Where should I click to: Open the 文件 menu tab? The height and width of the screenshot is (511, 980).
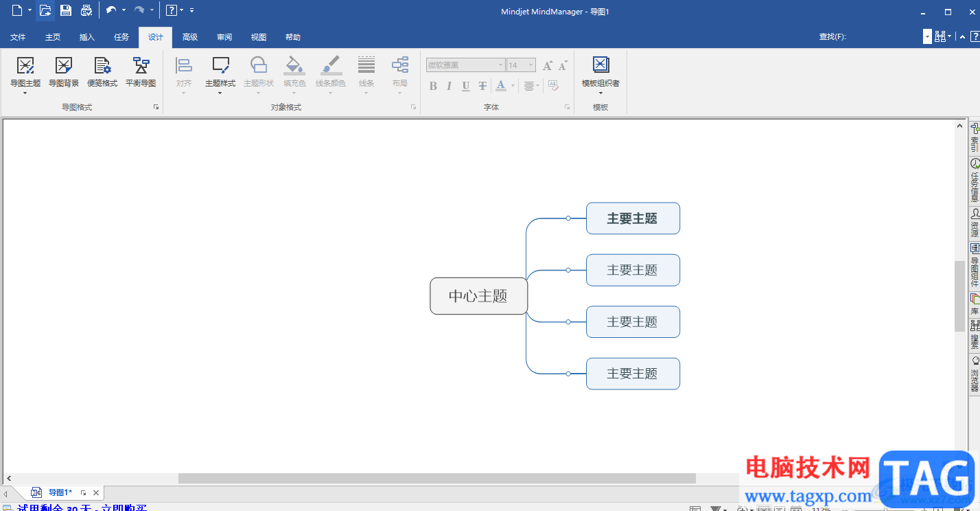point(18,37)
